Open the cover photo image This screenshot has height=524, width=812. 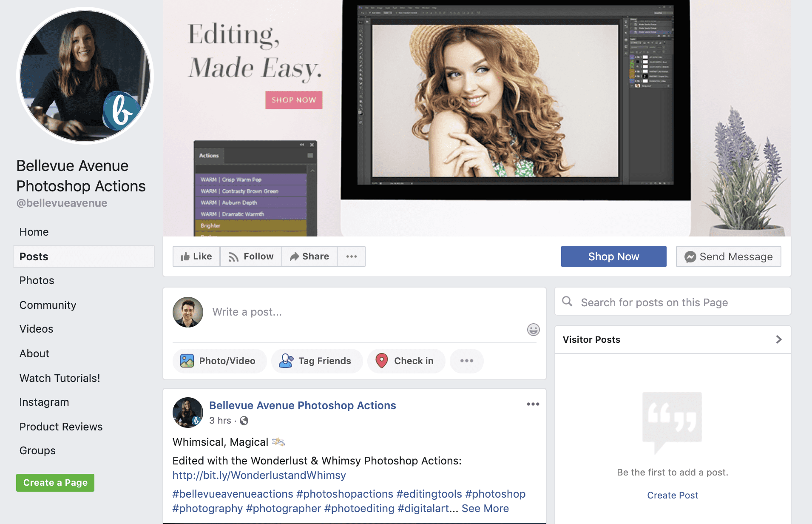tap(477, 118)
